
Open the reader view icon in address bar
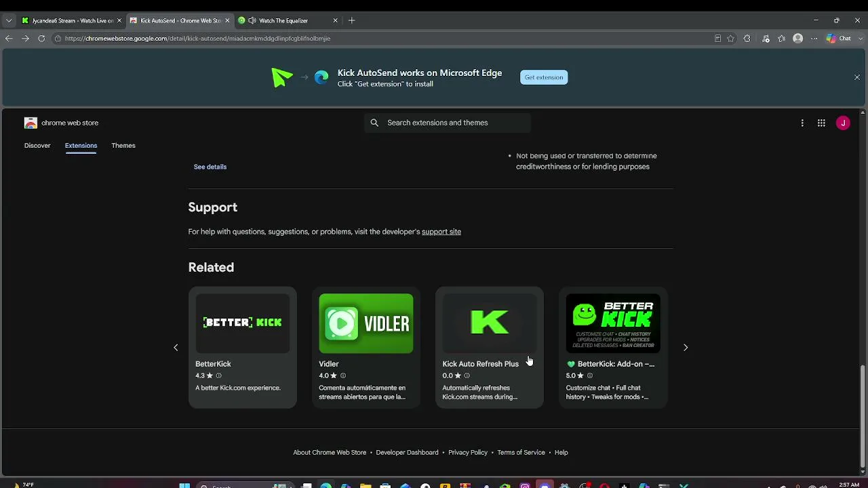coord(717,39)
